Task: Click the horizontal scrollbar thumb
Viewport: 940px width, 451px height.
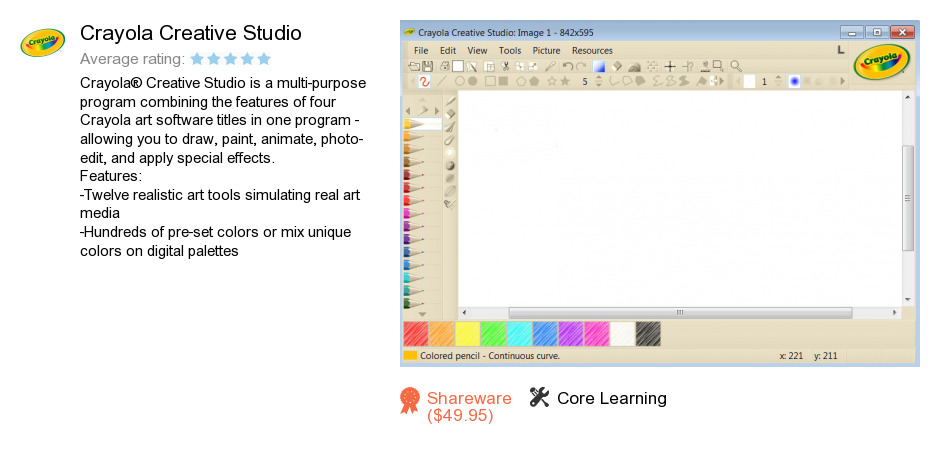Action: (680, 312)
